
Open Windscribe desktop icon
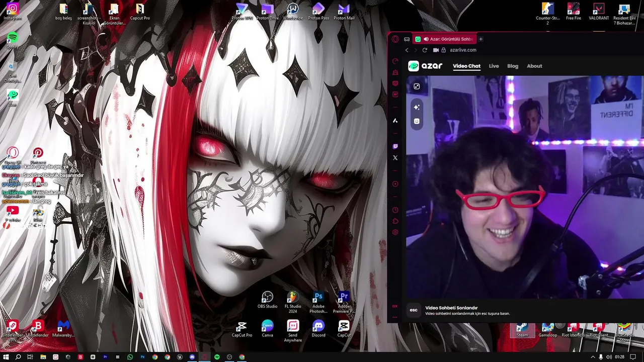[293, 12]
